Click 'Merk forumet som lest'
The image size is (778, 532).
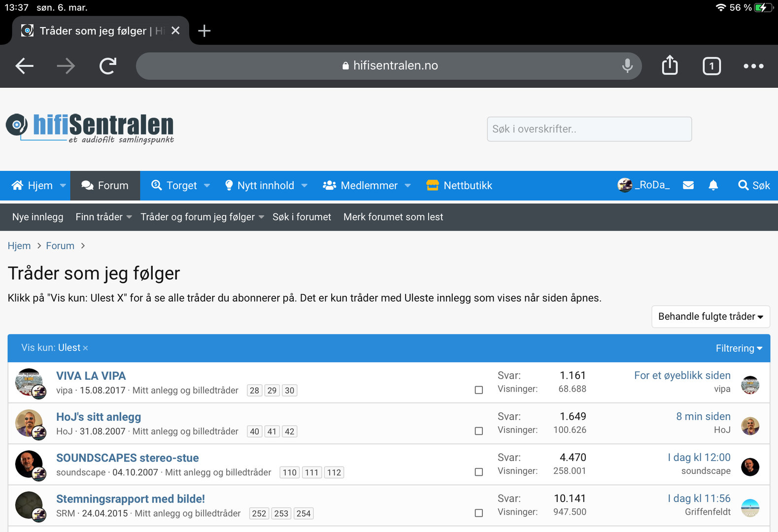click(393, 217)
